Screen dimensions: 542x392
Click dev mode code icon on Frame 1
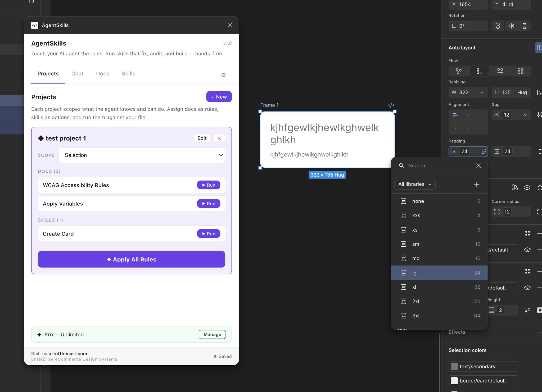391,105
